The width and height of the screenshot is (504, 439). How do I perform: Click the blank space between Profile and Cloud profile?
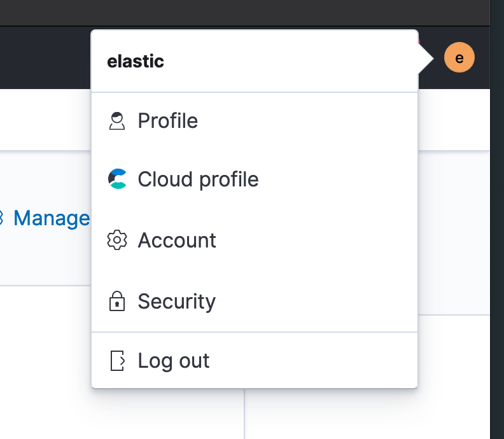(x=255, y=150)
